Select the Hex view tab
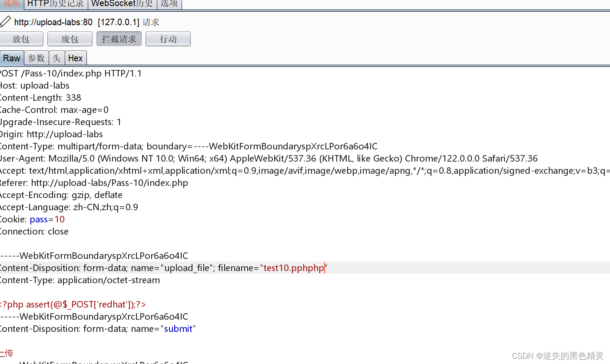This screenshot has height=364, width=610. point(75,58)
